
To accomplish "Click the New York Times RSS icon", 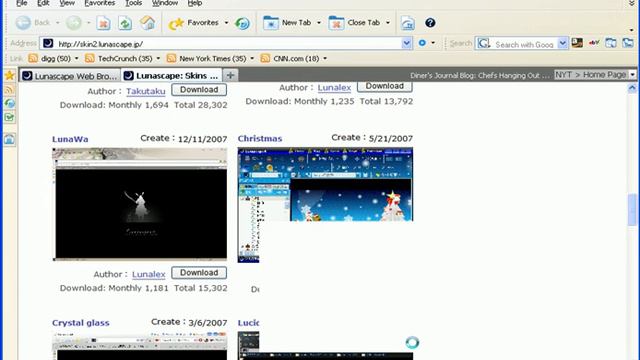I will [171, 58].
